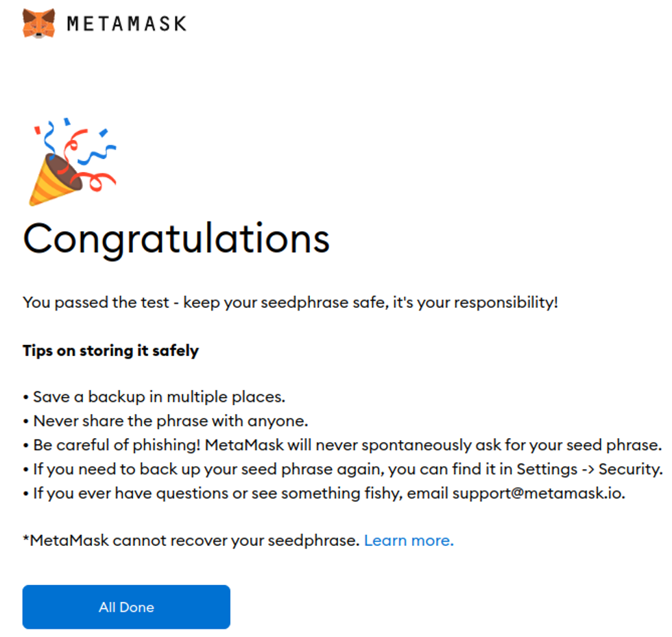This screenshot has height=637, width=672.
Task: Click the MetaMask fox logo
Action: coord(38,23)
